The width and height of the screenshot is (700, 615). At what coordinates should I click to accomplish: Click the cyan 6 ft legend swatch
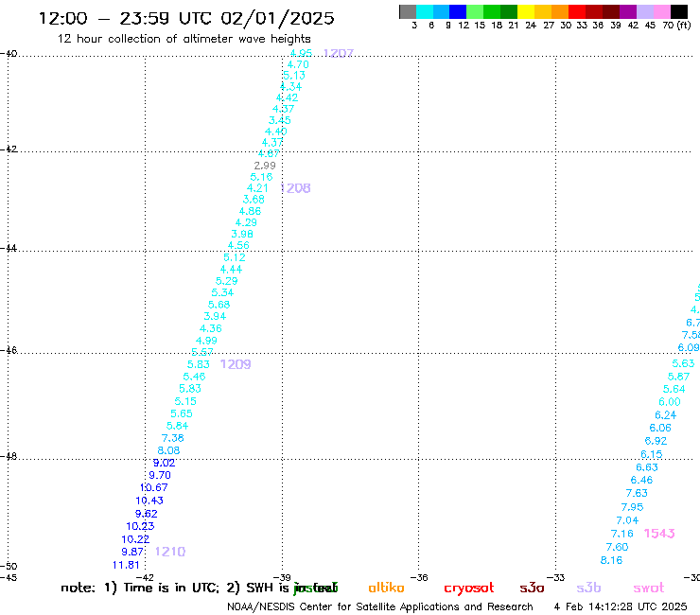click(425, 11)
